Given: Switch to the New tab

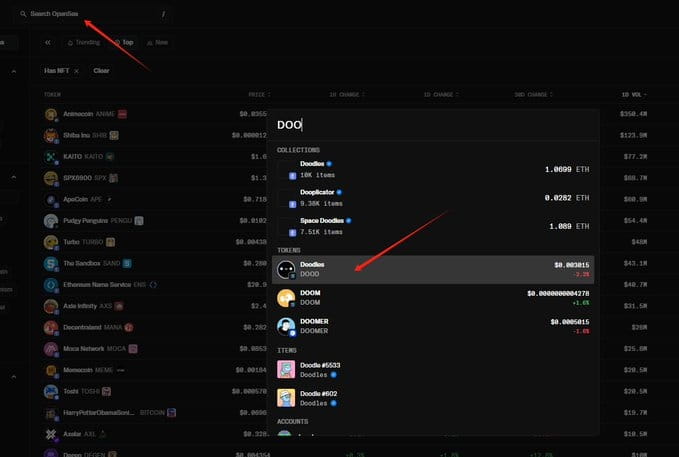Looking at the screenshot, I should point(157,42).
